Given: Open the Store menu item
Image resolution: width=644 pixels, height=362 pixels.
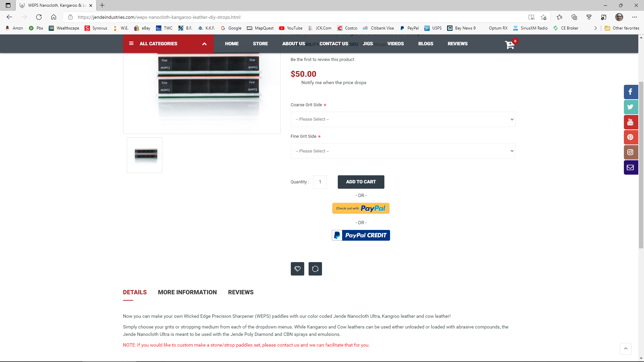Looking at the screenshot, I should click(260, 44).
